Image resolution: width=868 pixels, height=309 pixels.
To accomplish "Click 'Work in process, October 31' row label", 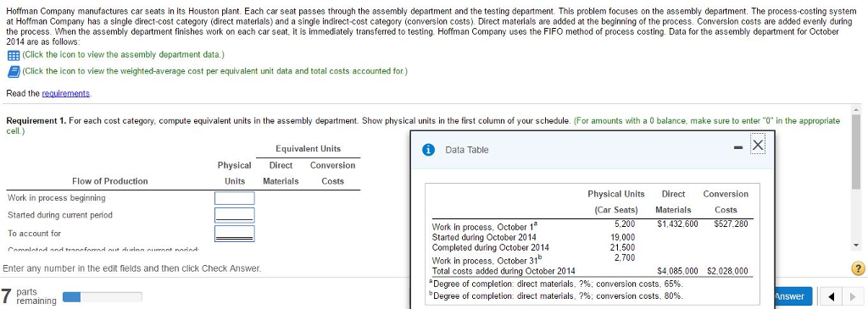I will [x=487, y=260].
